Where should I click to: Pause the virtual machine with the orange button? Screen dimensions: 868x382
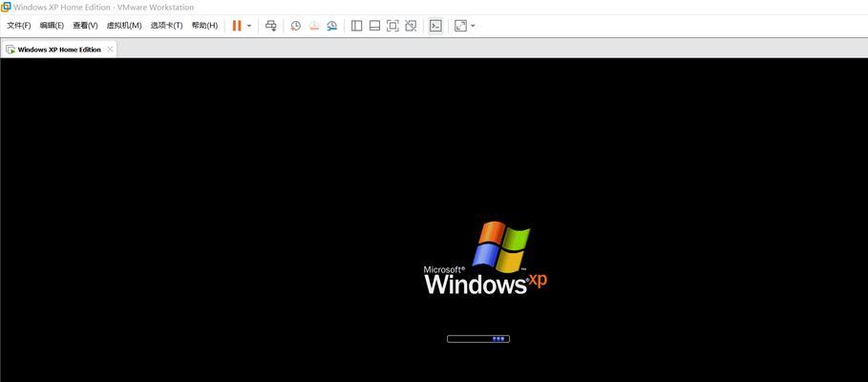[x=237, y=26]
